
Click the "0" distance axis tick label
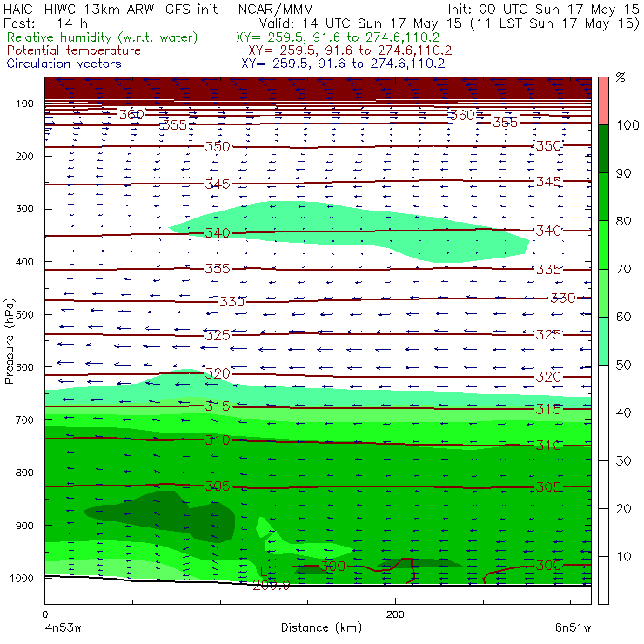coord(44,614)
